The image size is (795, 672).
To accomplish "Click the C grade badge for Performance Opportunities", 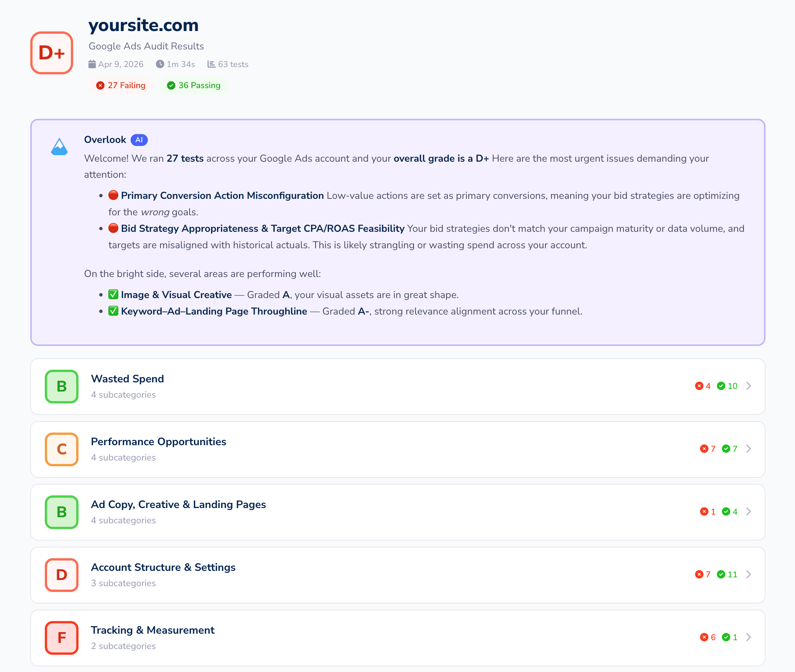I will pos(61,449).
